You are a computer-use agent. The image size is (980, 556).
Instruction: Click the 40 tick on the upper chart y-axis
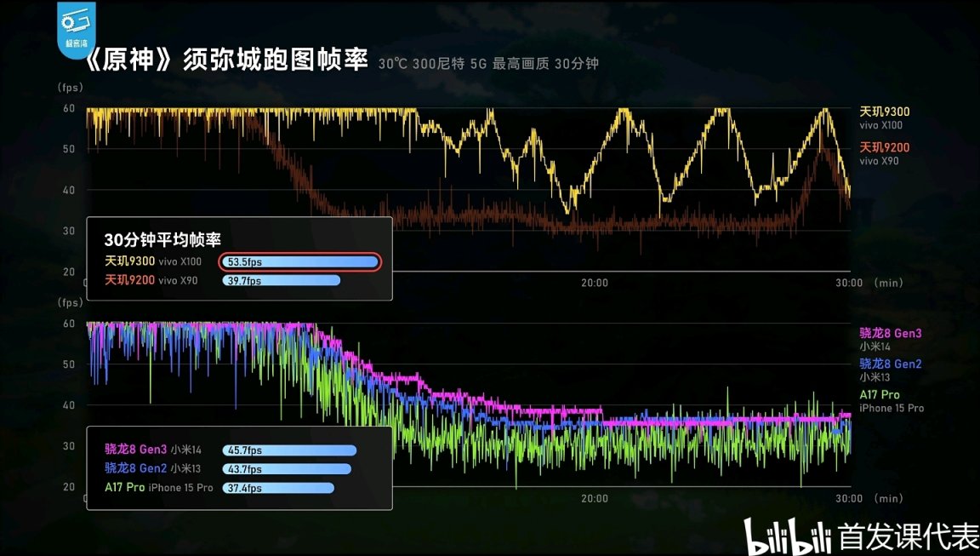click(x=69, y=190)
